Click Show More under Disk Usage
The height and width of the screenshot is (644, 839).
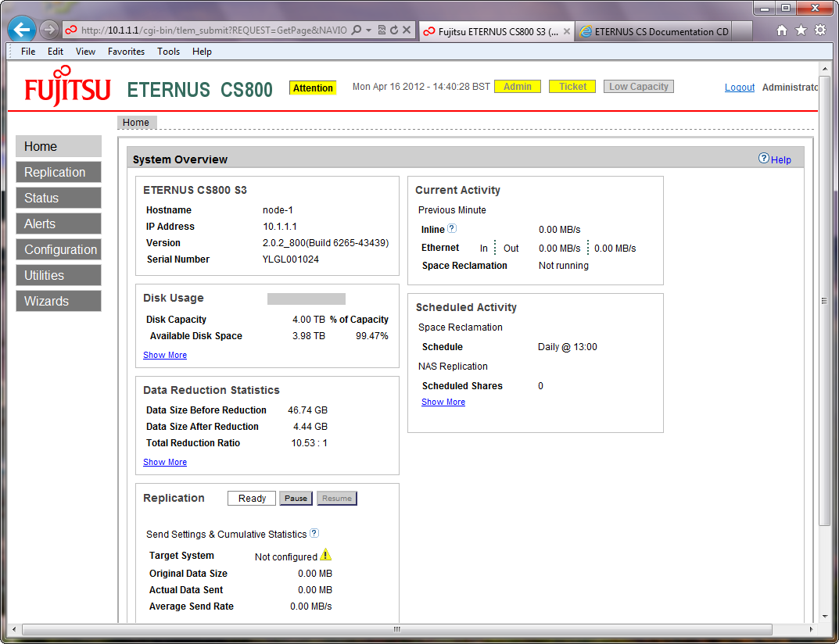click(165, 355)
